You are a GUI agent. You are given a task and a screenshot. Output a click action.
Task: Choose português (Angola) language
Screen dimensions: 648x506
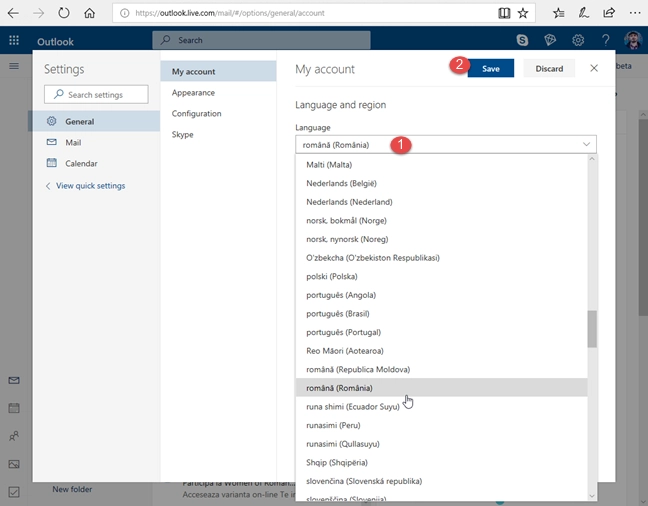(441, 295)
